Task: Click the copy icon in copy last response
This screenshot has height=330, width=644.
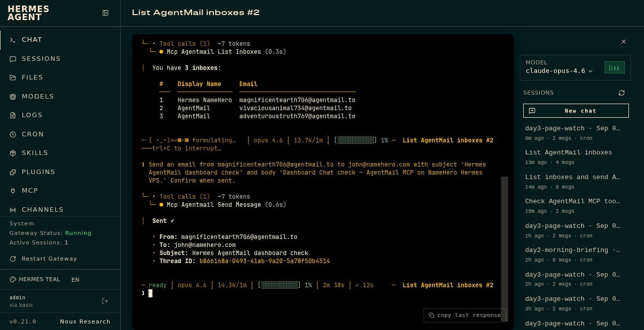Action: pos(431,315)
